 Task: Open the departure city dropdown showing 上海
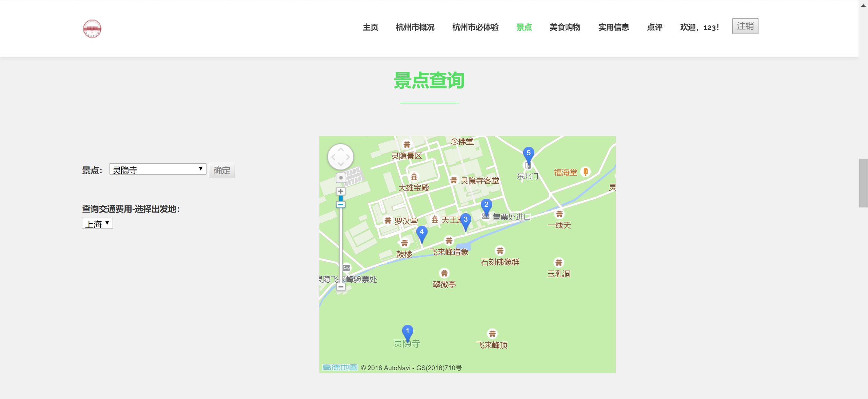(x=97, y=223)
